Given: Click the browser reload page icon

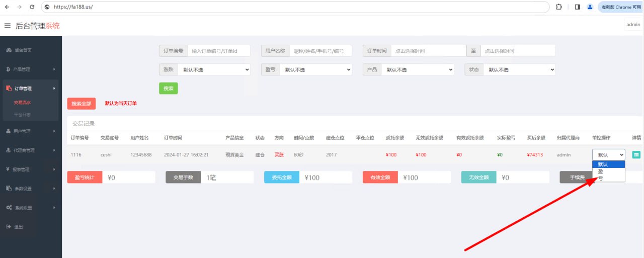Looking at the screenshot, I should [x=32, y=7].
